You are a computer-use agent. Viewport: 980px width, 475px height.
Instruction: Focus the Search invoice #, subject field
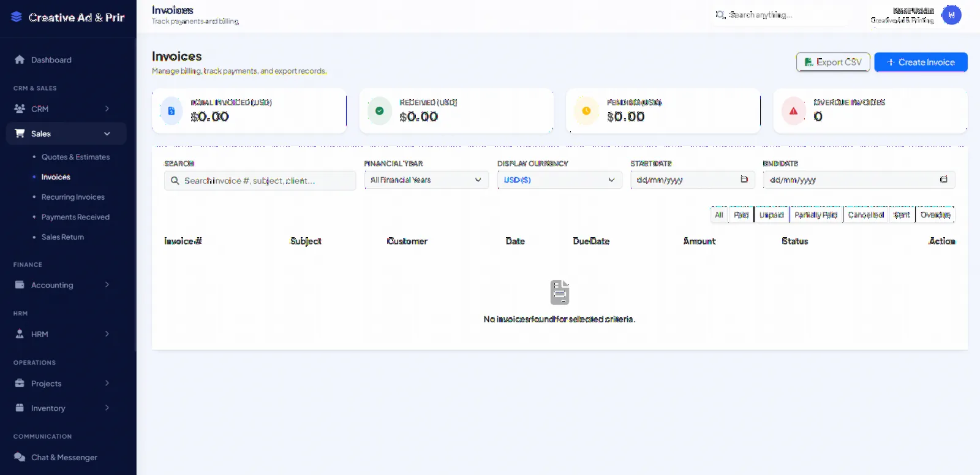[260, 181]
